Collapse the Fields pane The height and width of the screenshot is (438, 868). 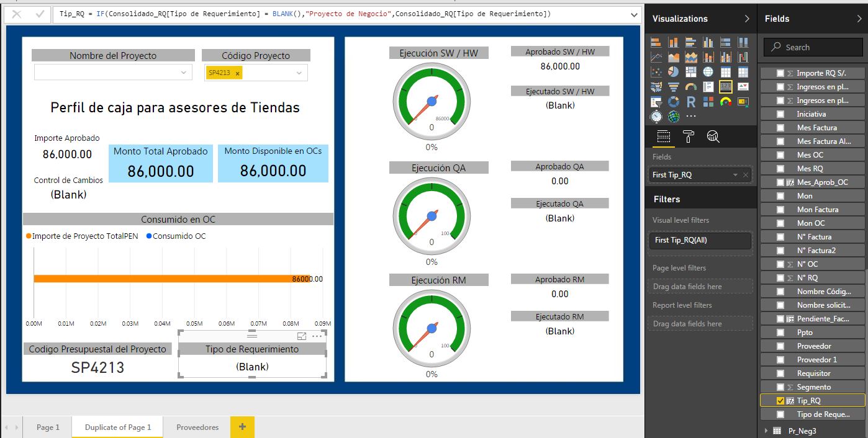860,19
